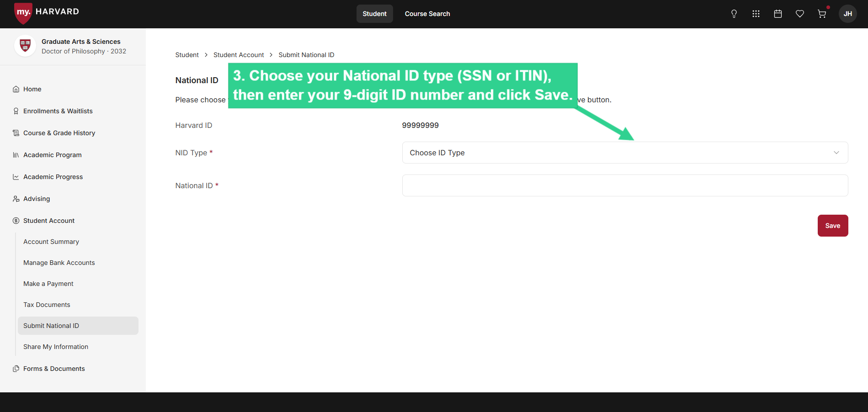Image resolution: width=868 pixels, height=412 pixels.
Task: Open Manage Bank Accounts
Action: point(59,263)
